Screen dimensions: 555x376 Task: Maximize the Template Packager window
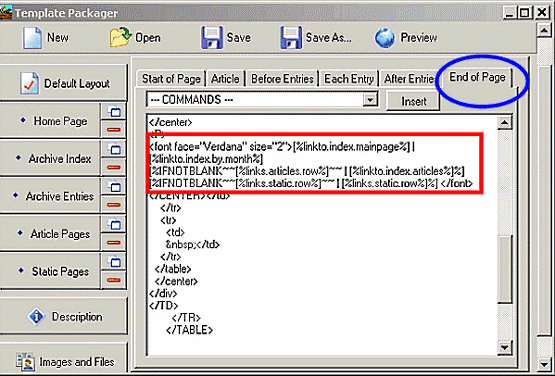(525, 13)
